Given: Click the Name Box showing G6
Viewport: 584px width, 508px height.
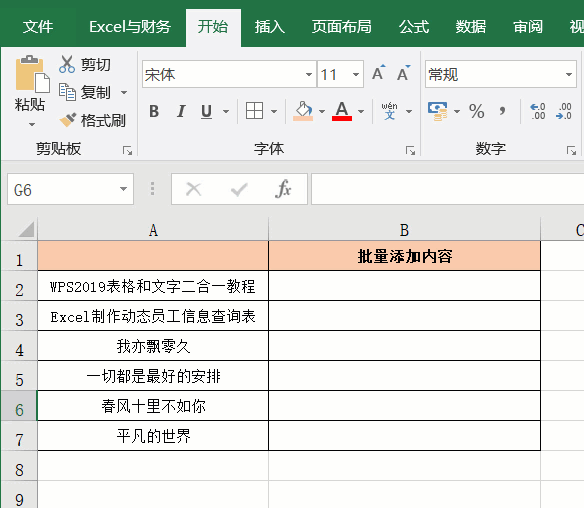Looking at the screenshot, I should [70, 189].
